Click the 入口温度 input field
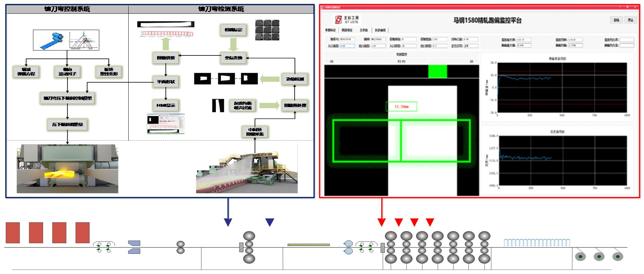 point(348,46)
